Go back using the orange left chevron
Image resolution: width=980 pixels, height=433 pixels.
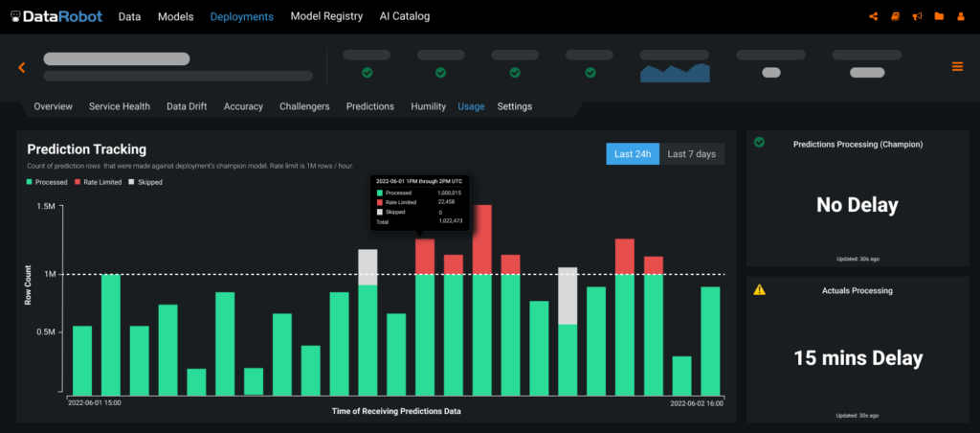point(21,67)
